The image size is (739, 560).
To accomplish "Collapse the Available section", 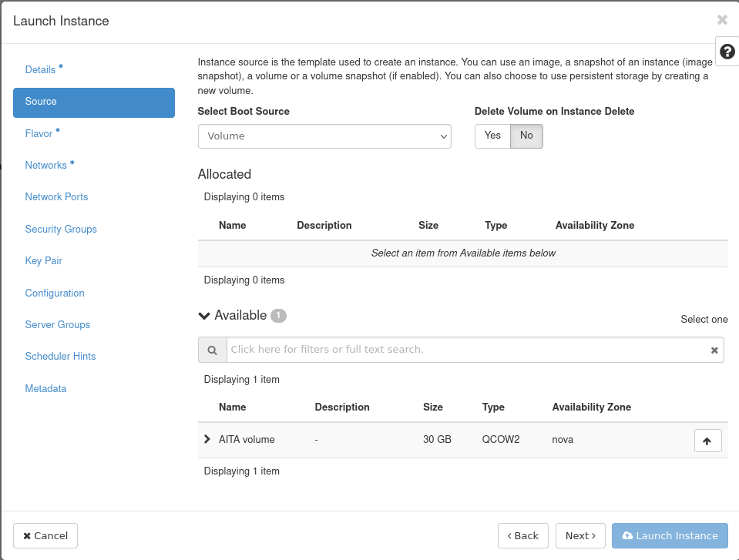I will tap(203, 315).
